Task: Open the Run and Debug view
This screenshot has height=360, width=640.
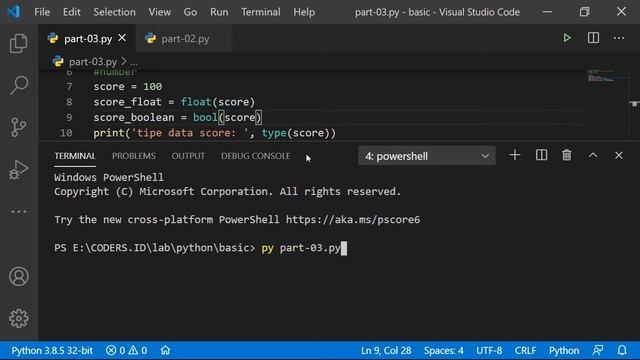Action: (x=19, y=169)
